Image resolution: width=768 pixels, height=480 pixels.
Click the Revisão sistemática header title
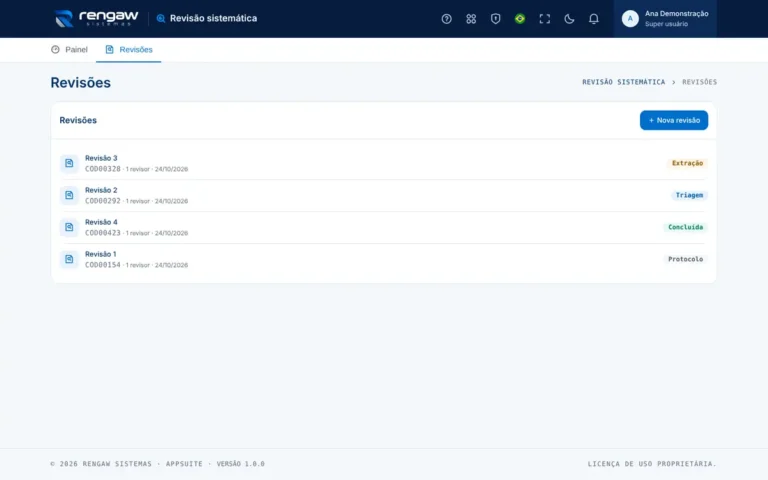pos(213,19)
